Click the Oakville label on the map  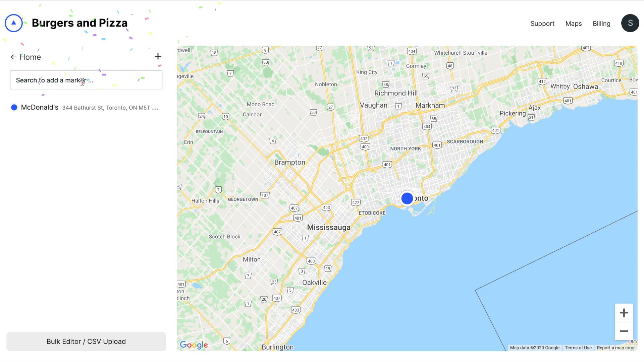tap(314, 283)
